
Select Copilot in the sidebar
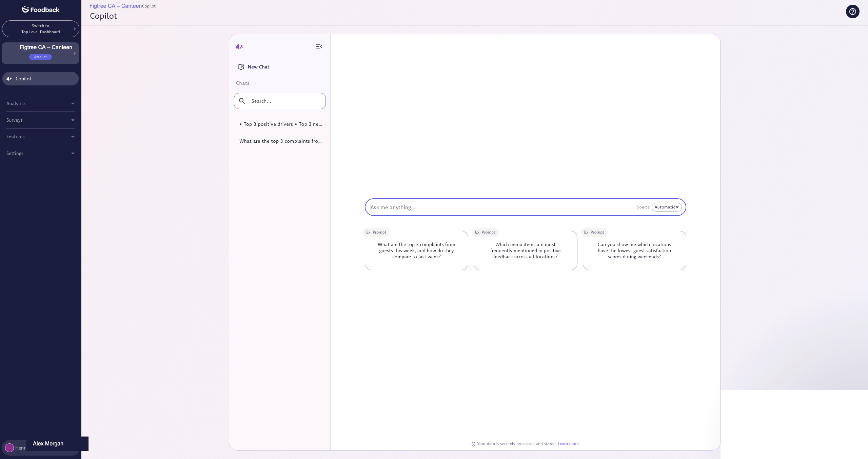coord(41,79)
